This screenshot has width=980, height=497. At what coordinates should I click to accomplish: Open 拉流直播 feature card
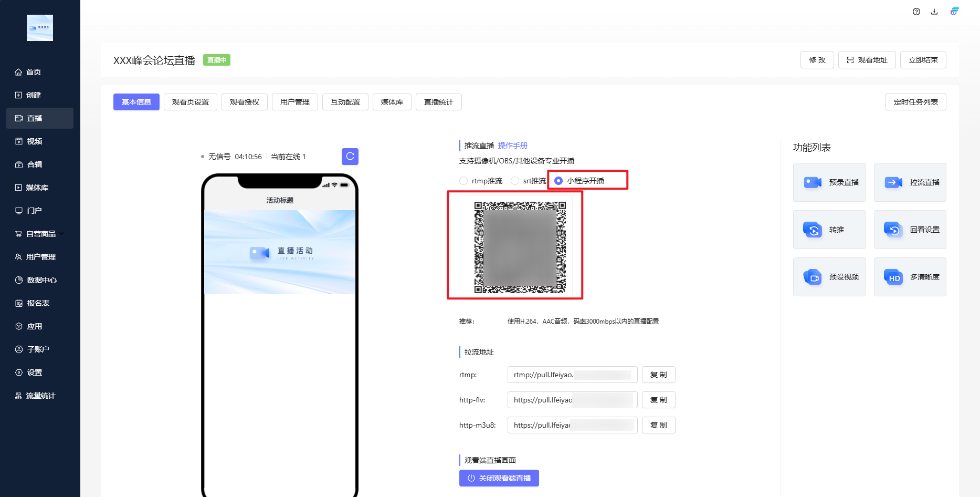coord(910,182)
